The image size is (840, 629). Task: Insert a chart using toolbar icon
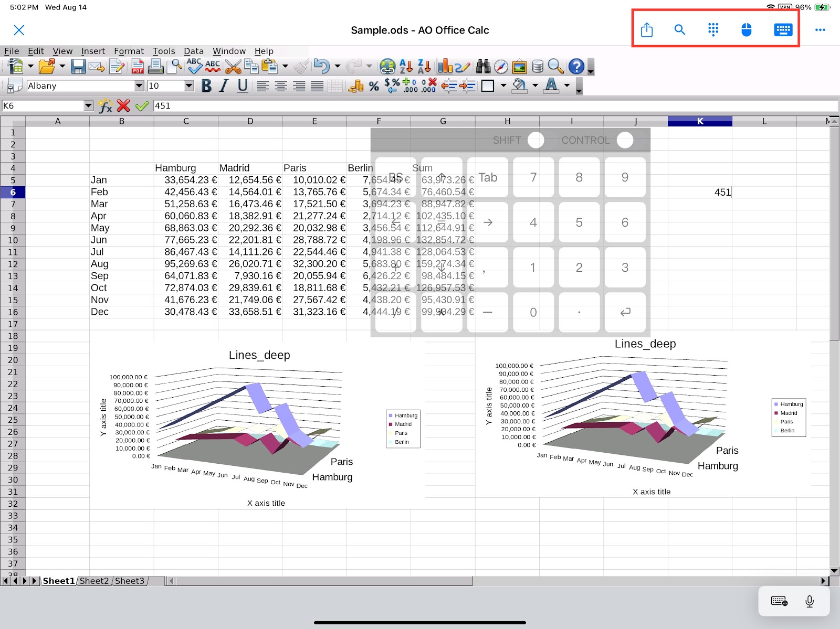[445, 67]
